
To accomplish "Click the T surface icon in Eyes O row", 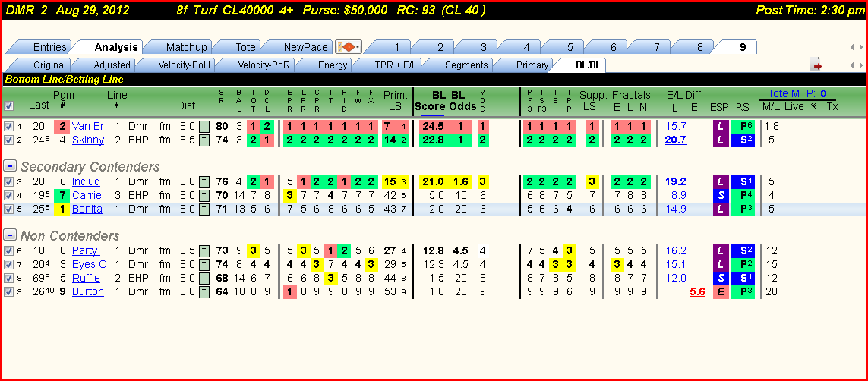I will pos(204,264).
